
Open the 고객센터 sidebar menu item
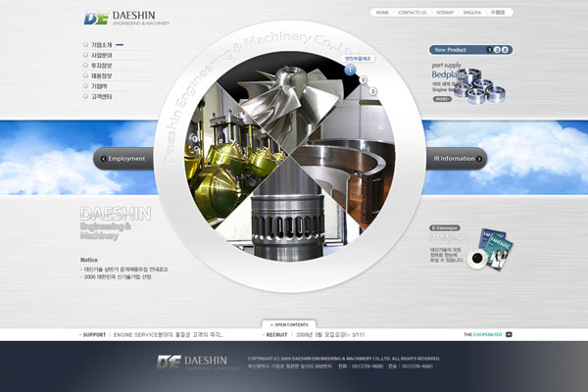(x=102, y=96)
